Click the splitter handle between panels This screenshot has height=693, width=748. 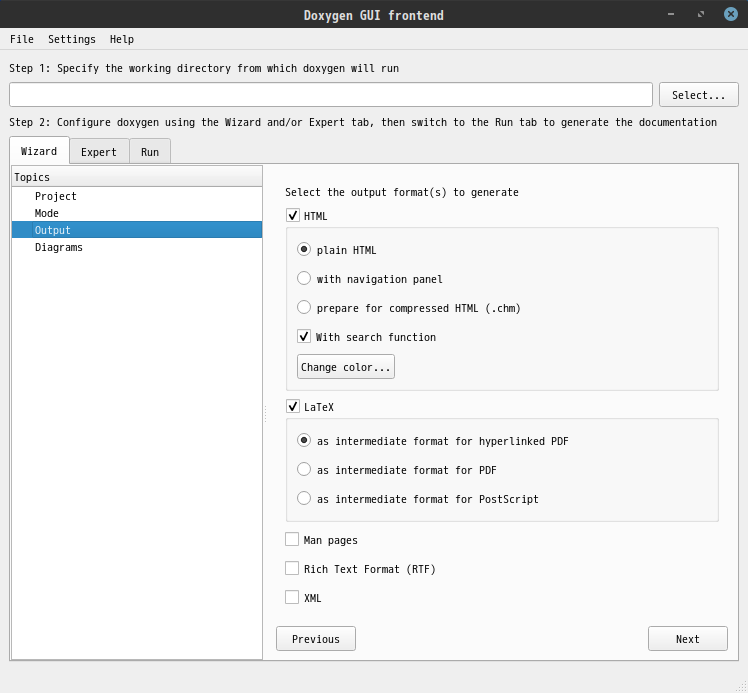click(265, 414)
